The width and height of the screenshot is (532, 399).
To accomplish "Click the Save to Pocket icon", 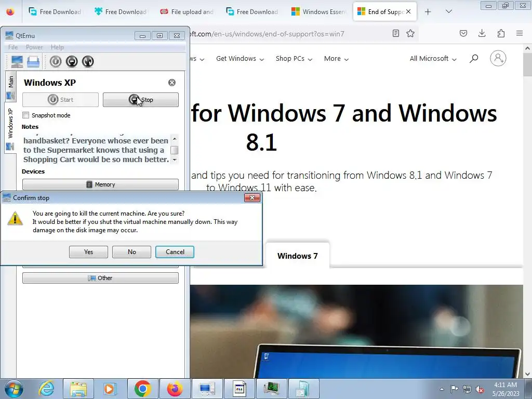I will click(463, 33).
